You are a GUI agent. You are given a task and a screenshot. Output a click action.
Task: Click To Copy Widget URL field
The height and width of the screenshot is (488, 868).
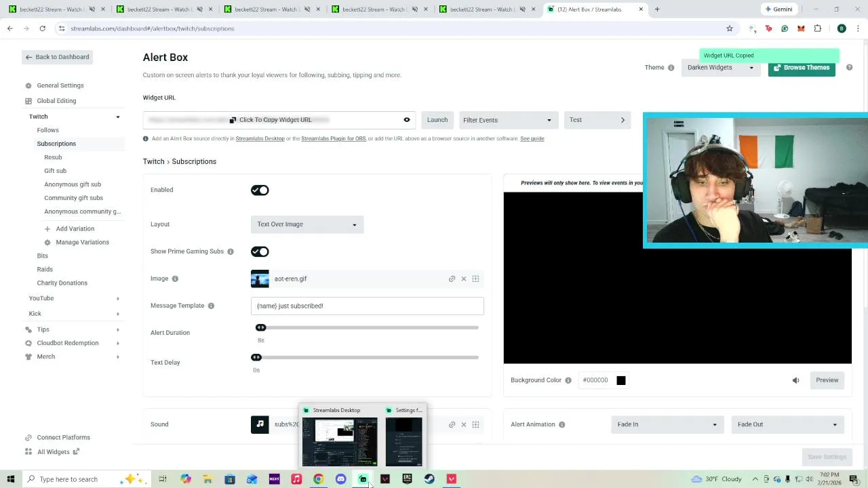click(278, 120)
